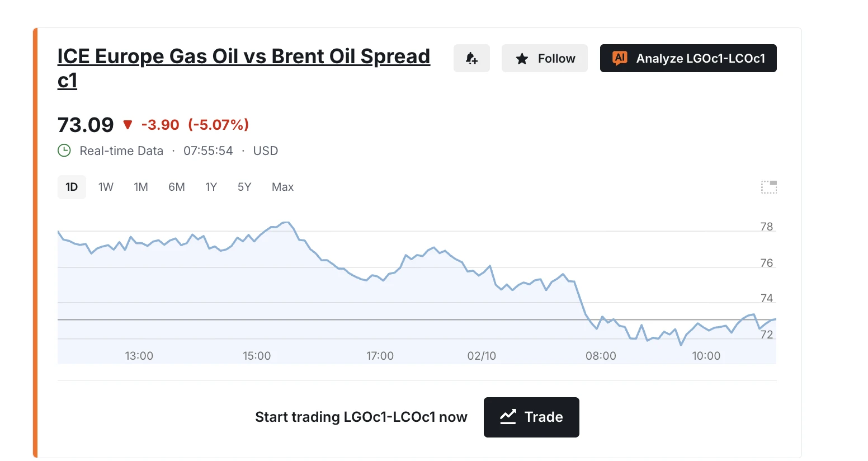Image resolution: width=868 pixels, height=461 pixels.
Task: Click the orange AI chat icon
Action: coord(620,58)
